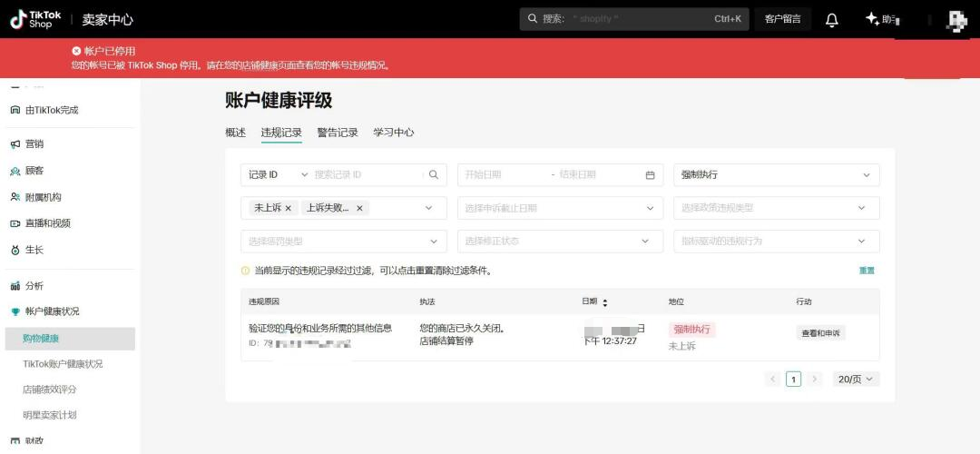Remove the 上诉失败 filter tag
This screenshot has height=454, width=980.
pyautogui.click(x=359, y=208)
